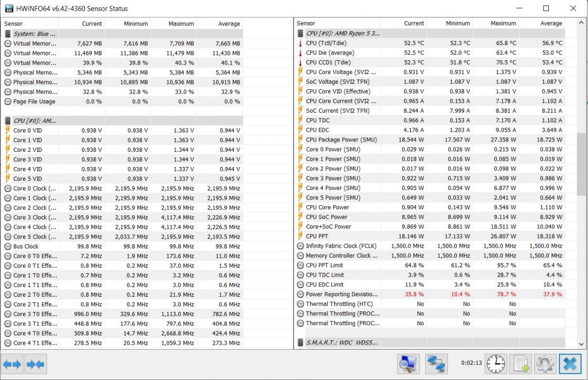Screen dimensions: 588x380
Task: Click the Maximum column header in left pane
Action: [173, 24]
